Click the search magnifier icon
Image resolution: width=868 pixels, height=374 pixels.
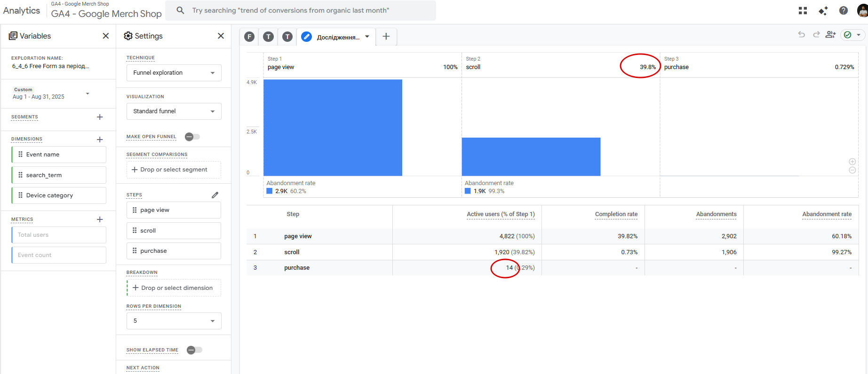(180, 10)
